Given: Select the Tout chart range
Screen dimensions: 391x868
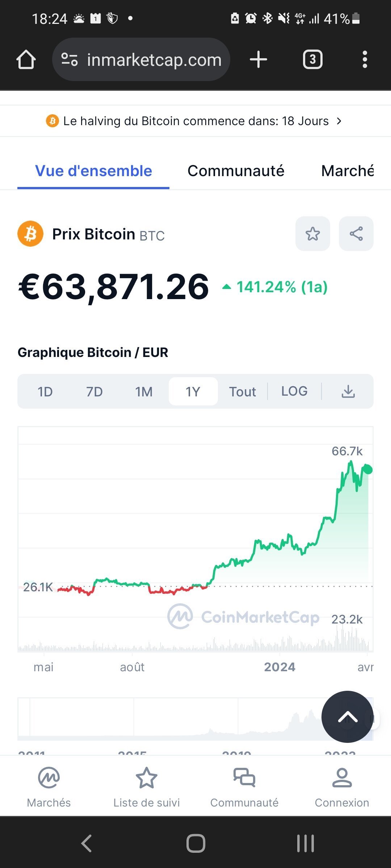Looking at the screenshot, I should click(x=242, y=391).
